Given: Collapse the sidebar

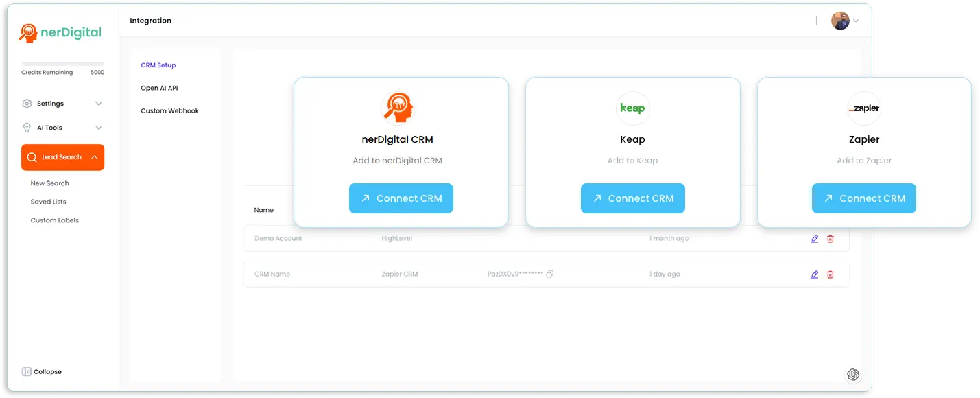Looking at the screenshot, I should (x=42, y=372).
